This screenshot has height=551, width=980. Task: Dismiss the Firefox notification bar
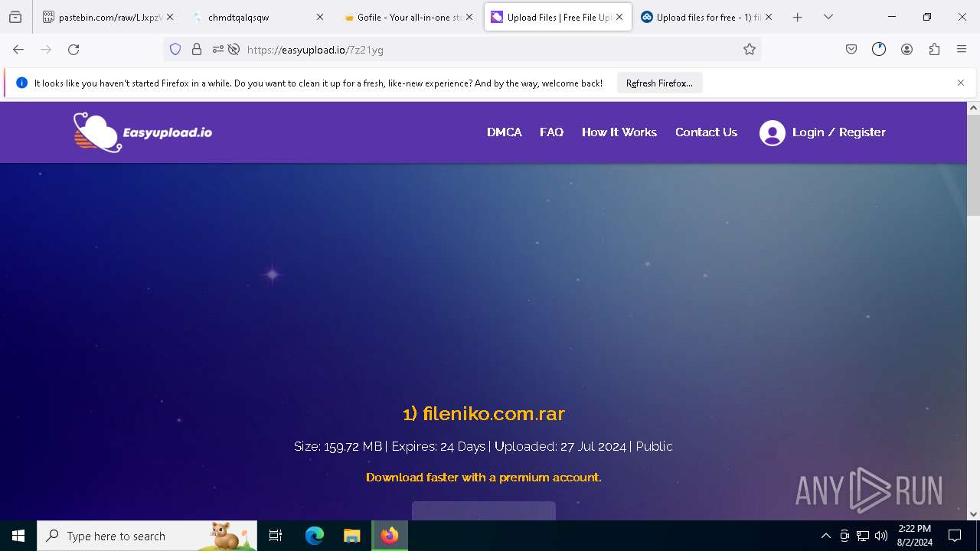961,83
